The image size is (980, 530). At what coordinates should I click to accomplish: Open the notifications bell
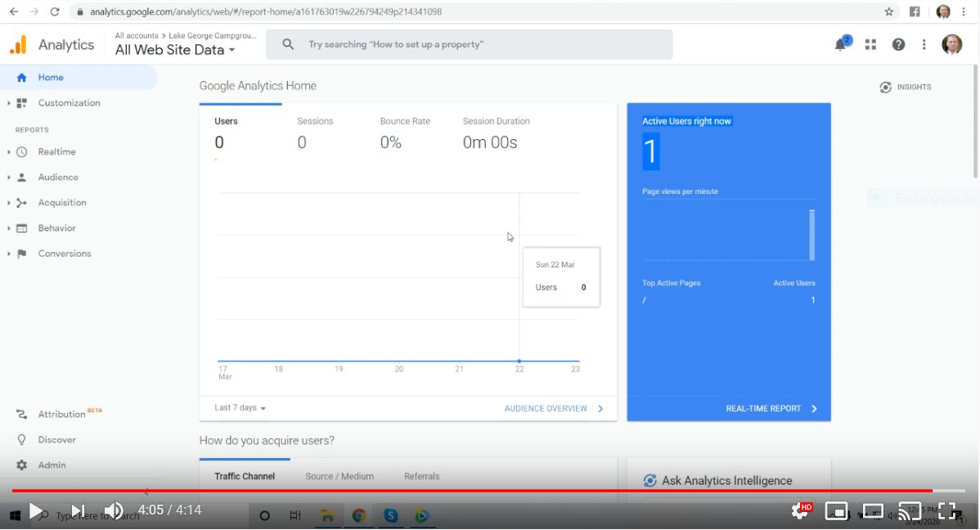841,44
